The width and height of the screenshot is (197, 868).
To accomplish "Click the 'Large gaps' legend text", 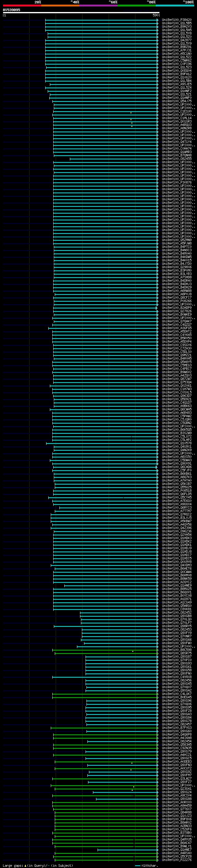I will click(x=13, y=866).
